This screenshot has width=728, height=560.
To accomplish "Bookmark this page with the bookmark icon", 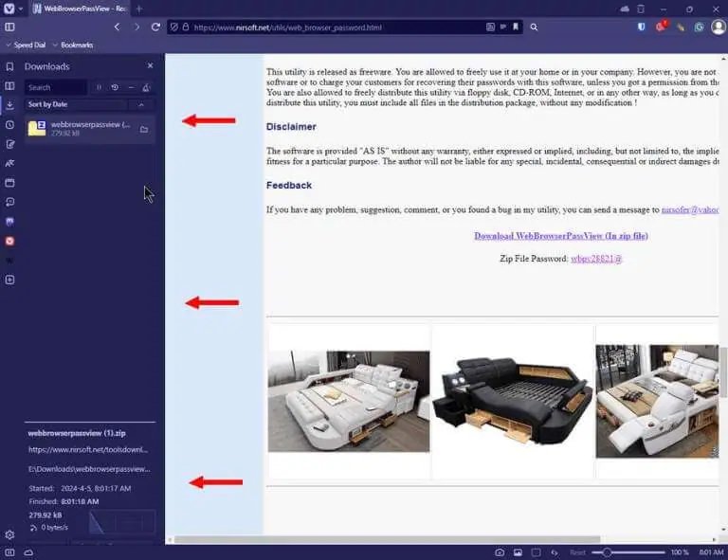I will click(516, 27).
